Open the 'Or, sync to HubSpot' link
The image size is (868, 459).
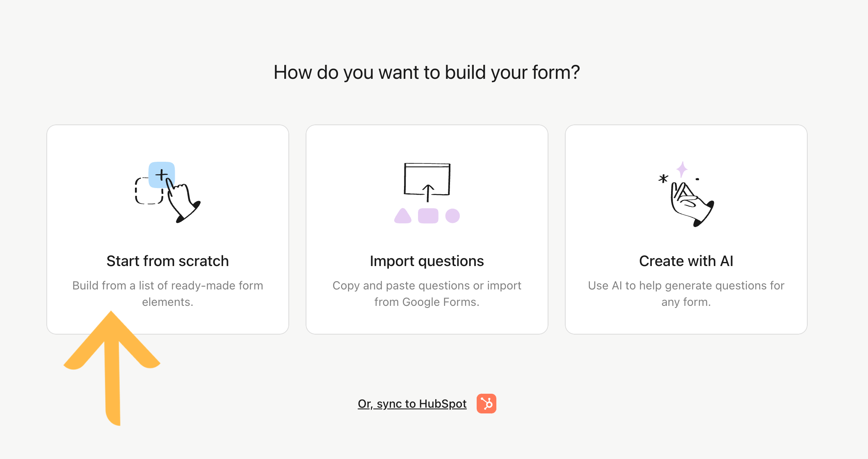click(412, 404)
